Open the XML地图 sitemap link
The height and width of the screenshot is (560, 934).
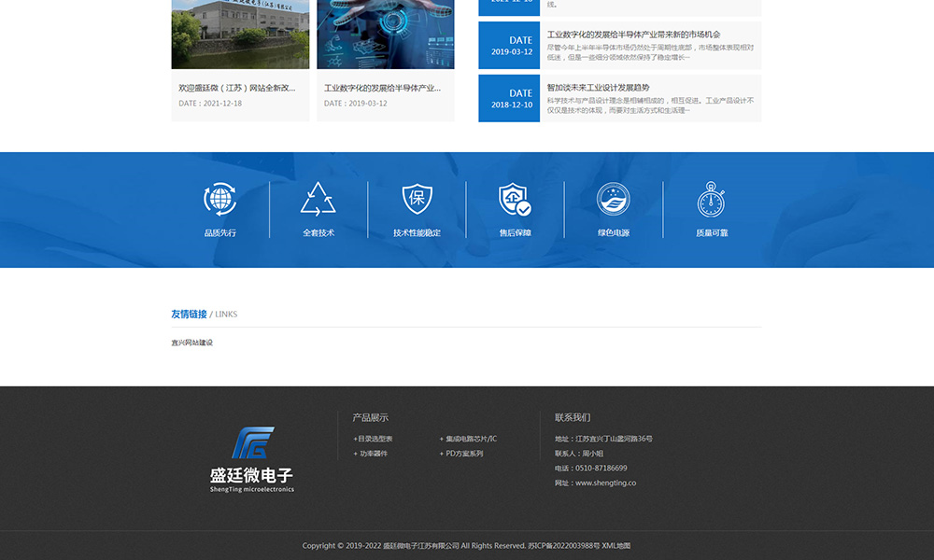(x=616, y=546)
